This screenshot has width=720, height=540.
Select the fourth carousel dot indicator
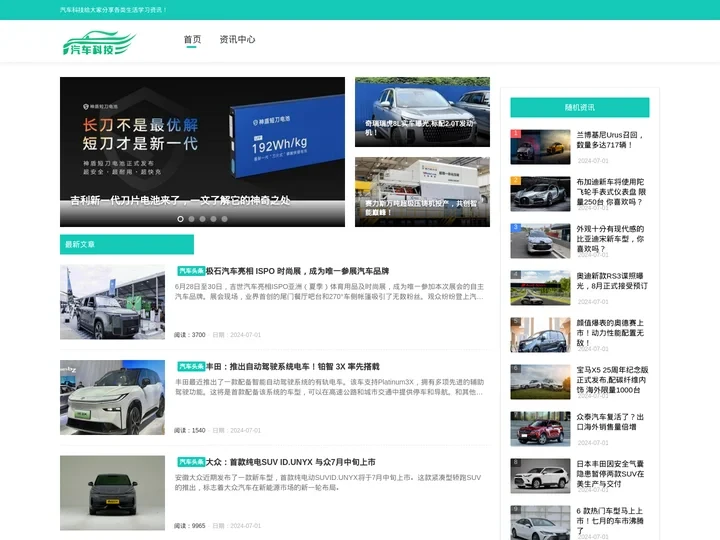pyautogui.click(x=214, y=219)
